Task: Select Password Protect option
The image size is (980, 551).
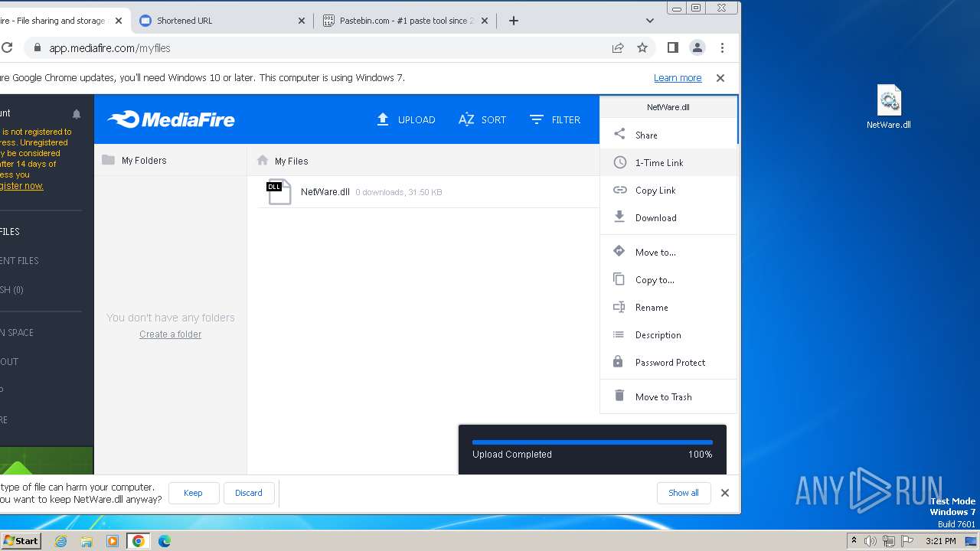Action: 668,362
